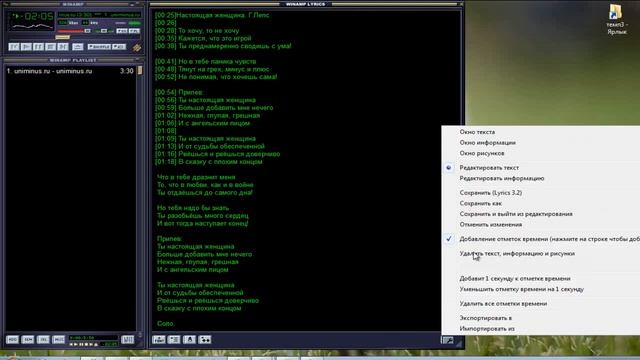Click the scrolling song title in Winamp

(x=99, y=15)
